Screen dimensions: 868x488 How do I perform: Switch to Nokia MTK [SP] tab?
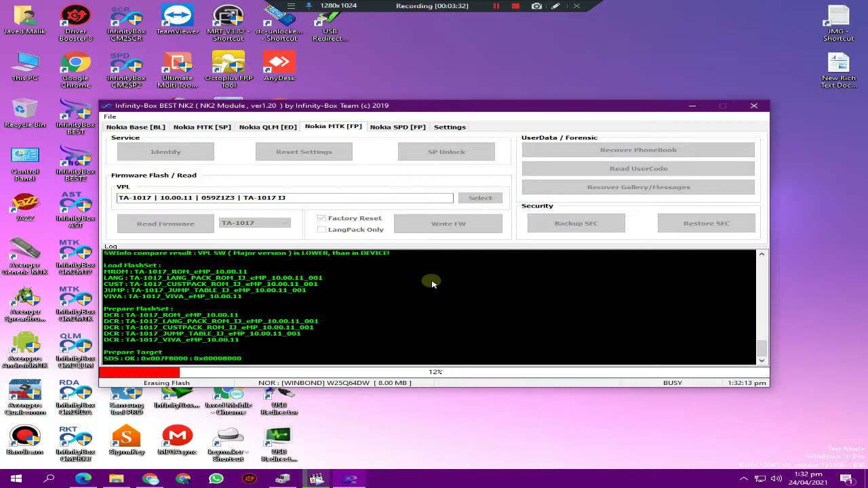coord(202,127)
